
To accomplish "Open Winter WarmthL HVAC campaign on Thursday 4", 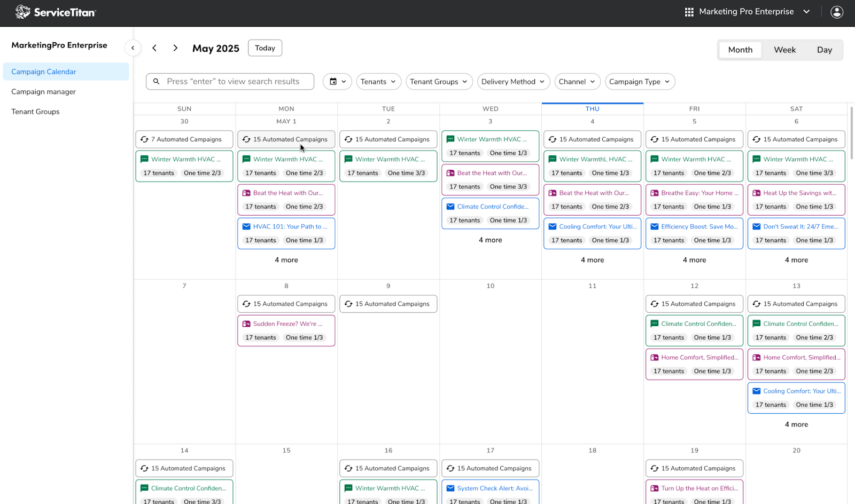I will pyautogui.click(x=593, y=166).
